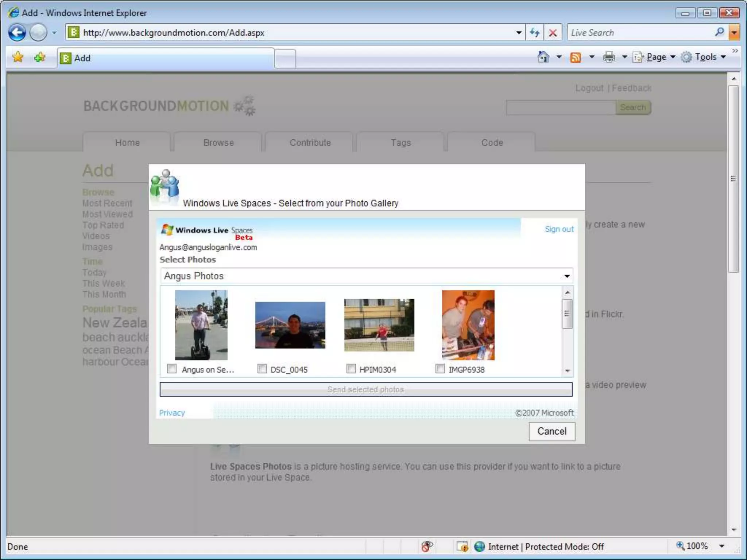Open the Favorites Center star icon
Image resolution: width=747 pixels, height=560 pixels.
18,57
